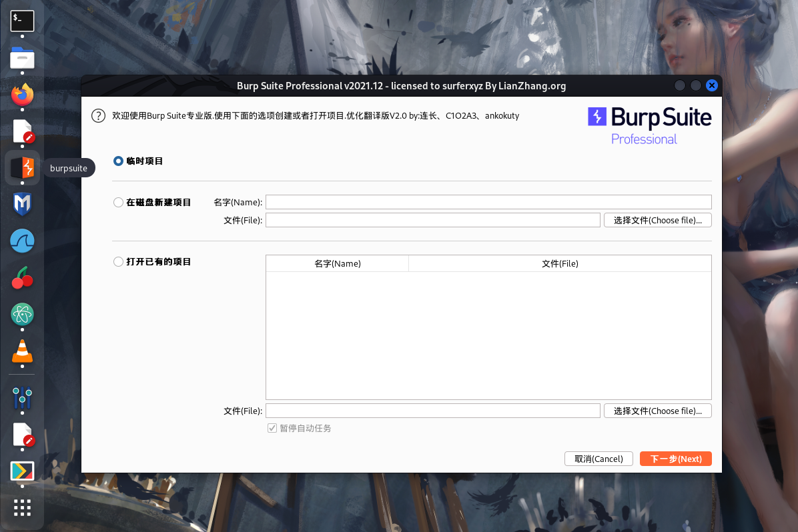Launch Cherrytree cherry icon in dock
798x532 pixels.
(23, 278)
